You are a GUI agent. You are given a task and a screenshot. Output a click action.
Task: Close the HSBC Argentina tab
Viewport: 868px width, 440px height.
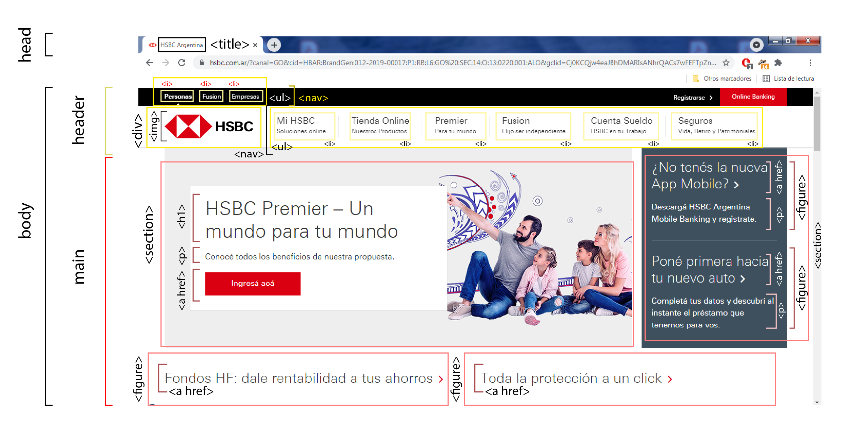pos(255,45)
